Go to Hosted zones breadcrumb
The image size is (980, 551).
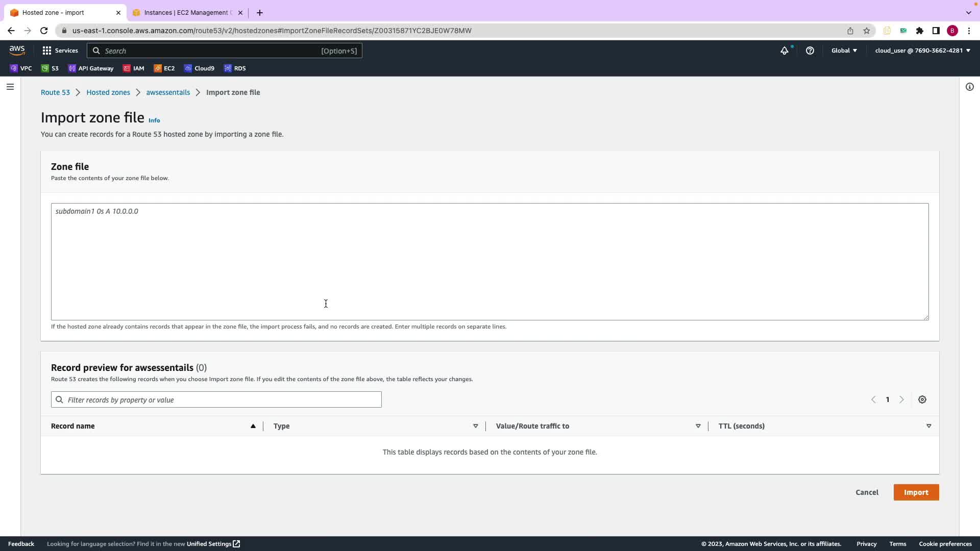click(108, 92)
